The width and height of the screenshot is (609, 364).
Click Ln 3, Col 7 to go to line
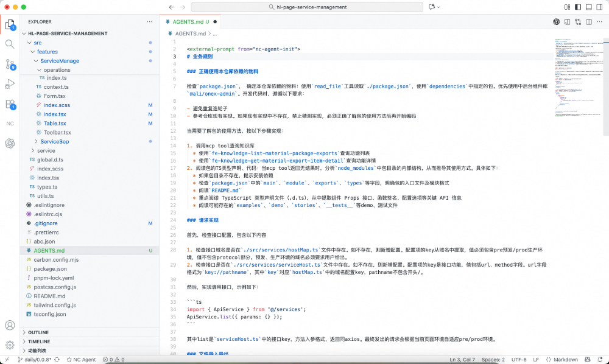(463, 360)
